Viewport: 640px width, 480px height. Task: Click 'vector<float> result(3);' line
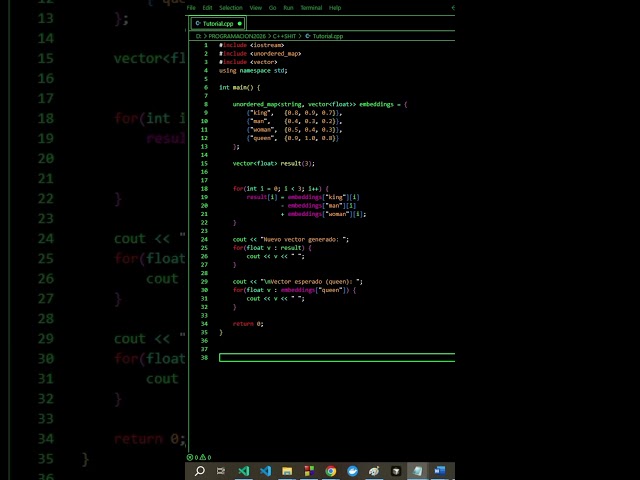pos(273,163)
